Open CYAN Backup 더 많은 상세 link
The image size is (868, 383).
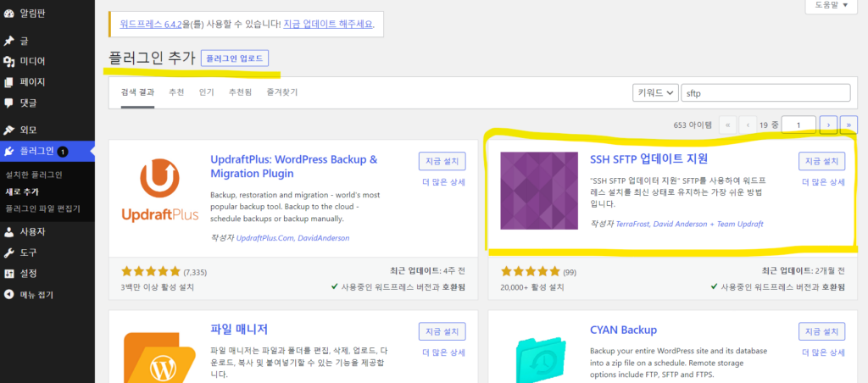pyautogui.click(x=824, y=352)
